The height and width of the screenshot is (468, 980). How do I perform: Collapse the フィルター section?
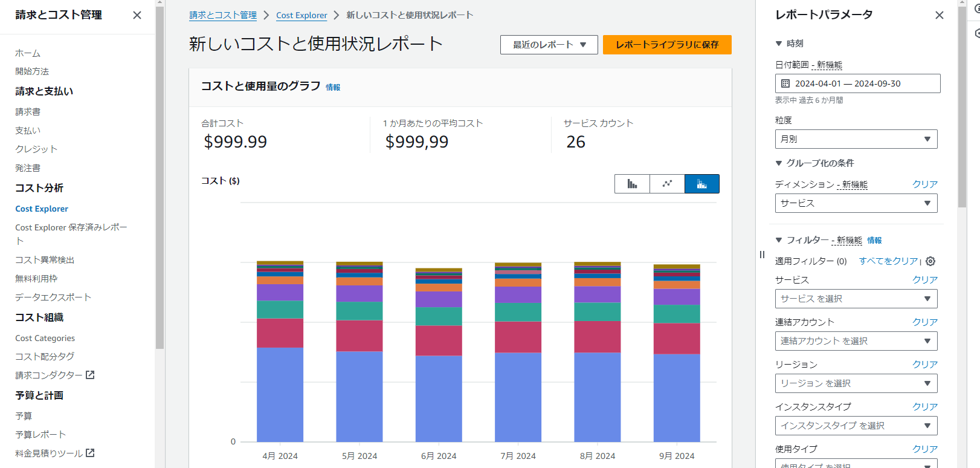779,240
